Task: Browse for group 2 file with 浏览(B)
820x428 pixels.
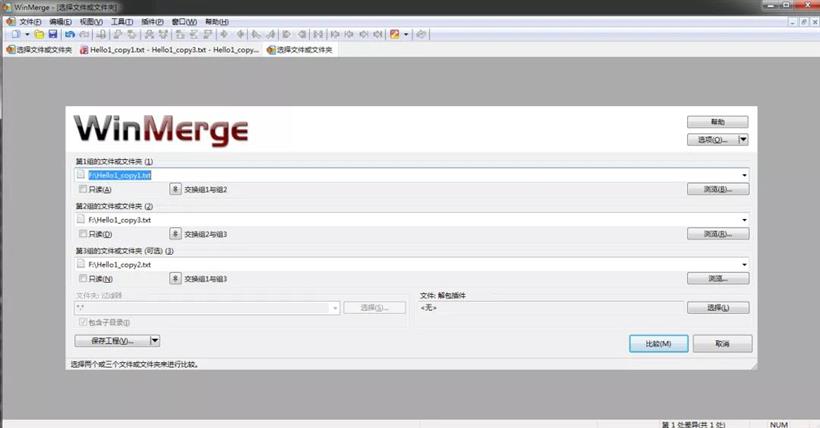Action: [x=718, y=234]
